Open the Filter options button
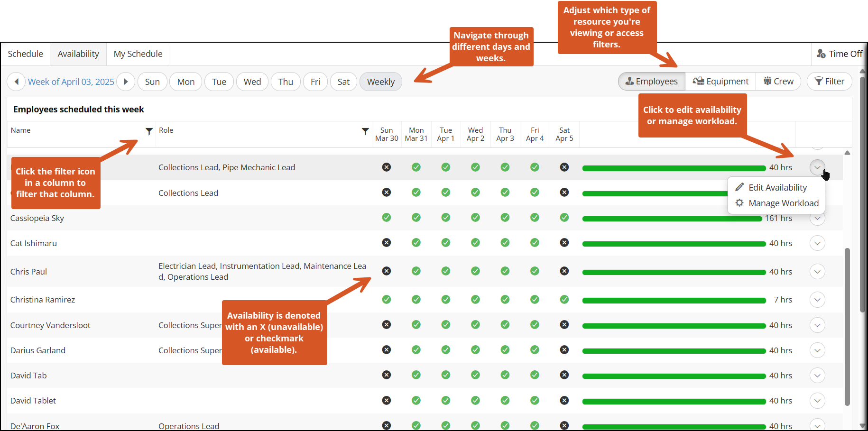Image resolution: width=868 pixels, height=431 pixels. click(x=829, y=82)
